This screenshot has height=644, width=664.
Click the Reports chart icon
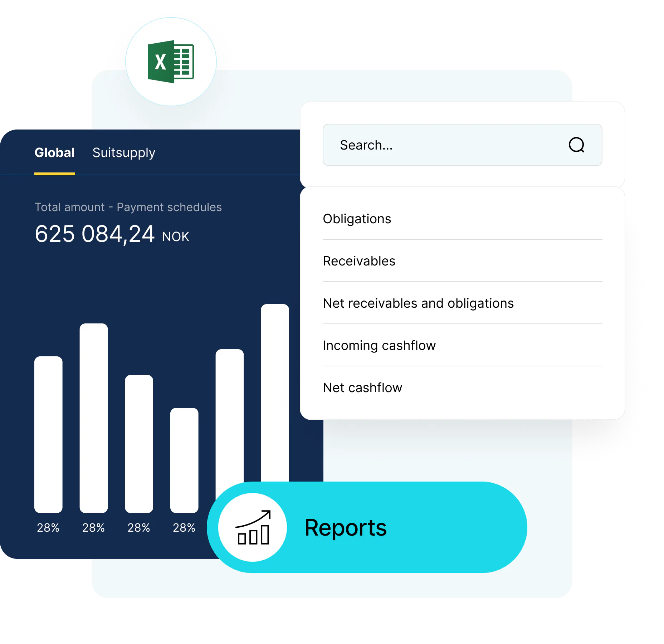253,527
